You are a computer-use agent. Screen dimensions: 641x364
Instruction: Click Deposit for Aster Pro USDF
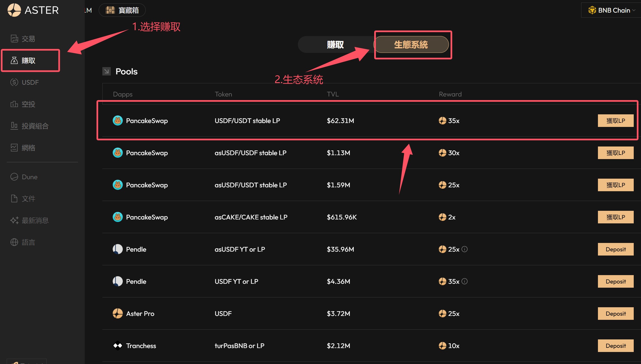click(616, 313)
